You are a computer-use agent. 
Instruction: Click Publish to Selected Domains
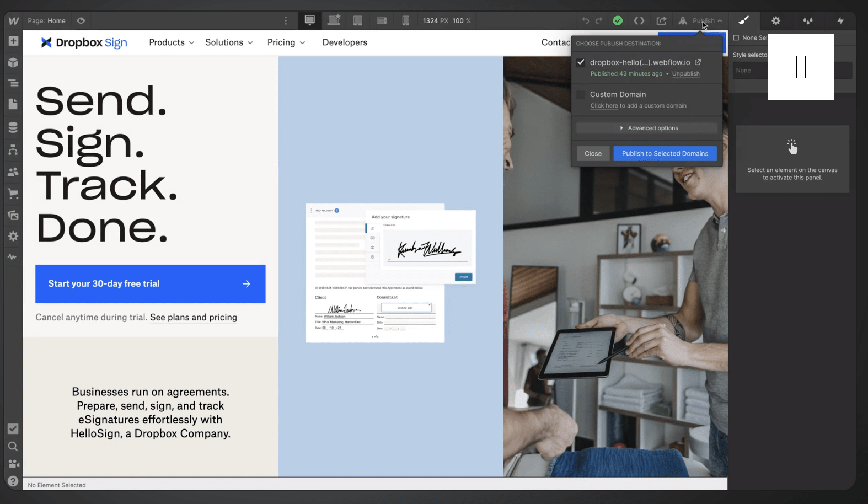coord(665,153)
